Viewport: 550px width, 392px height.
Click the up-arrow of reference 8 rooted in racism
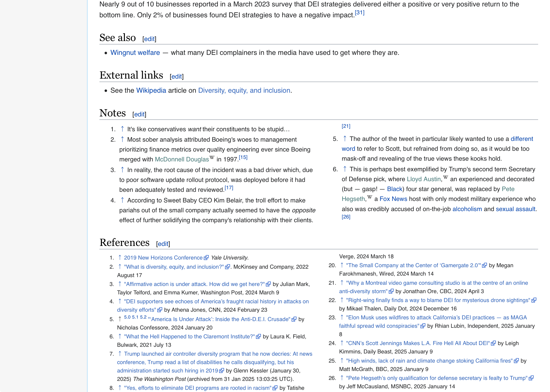(120, 388)
